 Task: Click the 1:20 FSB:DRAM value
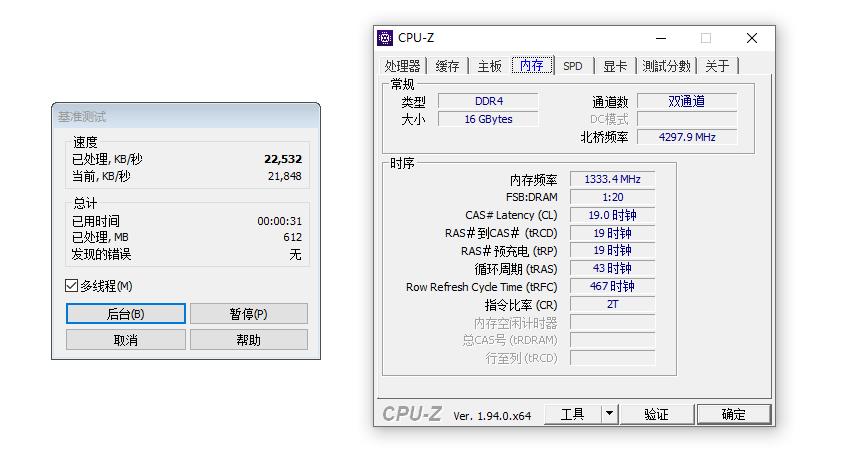pos(612,197)
